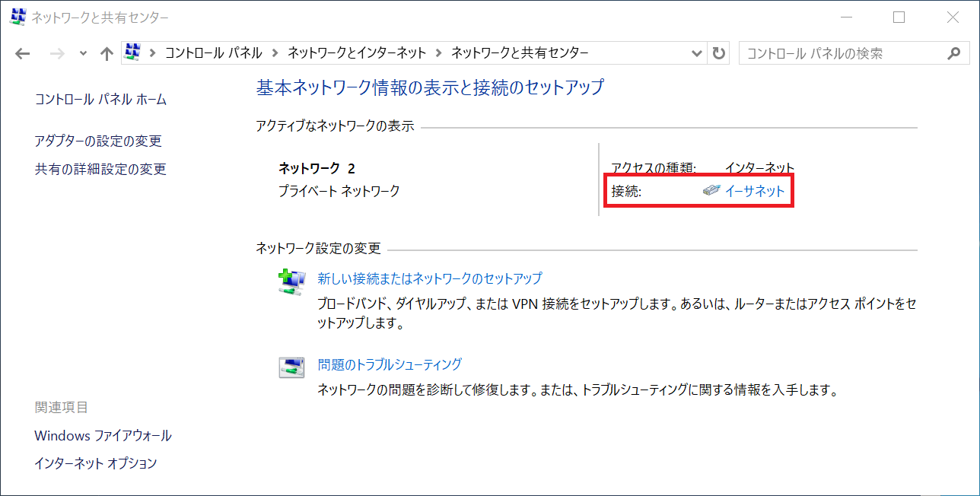Viewport: 980px width, 496px height.
Task: Click the Network and Sharing Center icon in address bar
Action: [132, 52]
